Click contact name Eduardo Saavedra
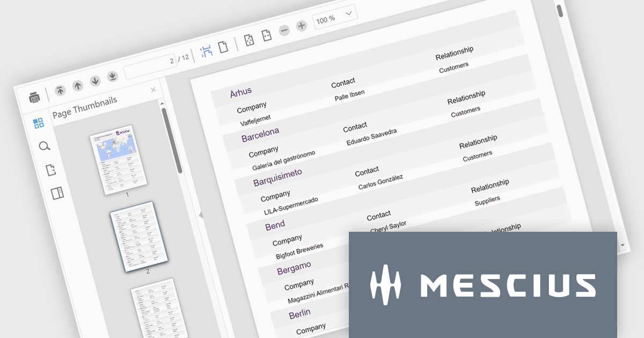This screenshot has width=644, height=338. [372, 138]
